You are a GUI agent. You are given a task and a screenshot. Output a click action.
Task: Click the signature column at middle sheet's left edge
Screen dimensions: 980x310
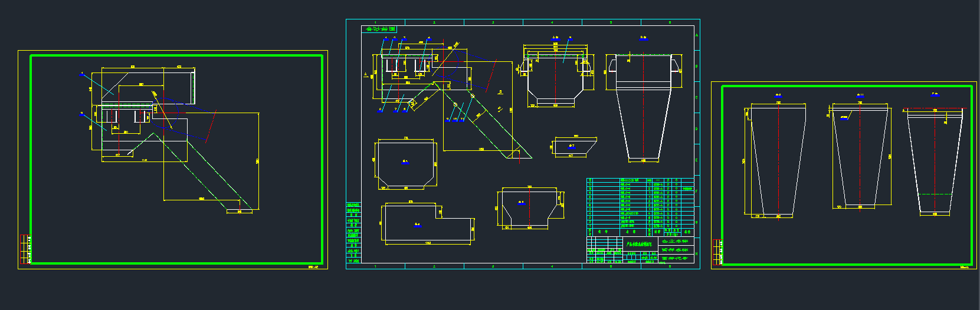pos(353,233)
